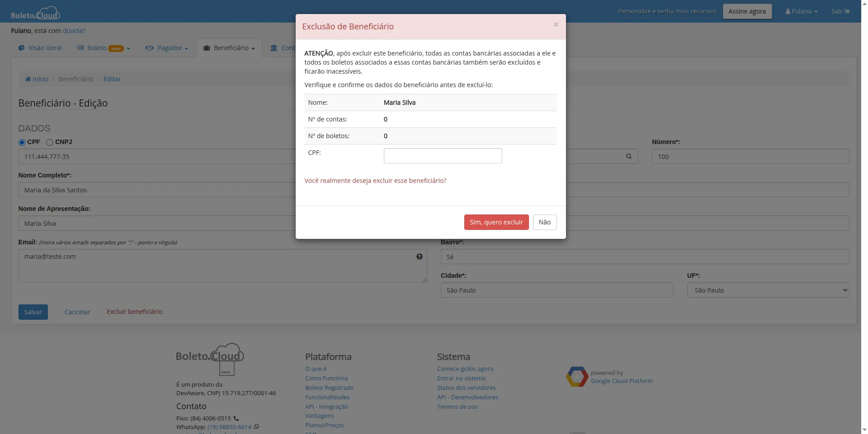
Task: Click the Boleto.Cloud logo in header
Action: click(35, 13)
